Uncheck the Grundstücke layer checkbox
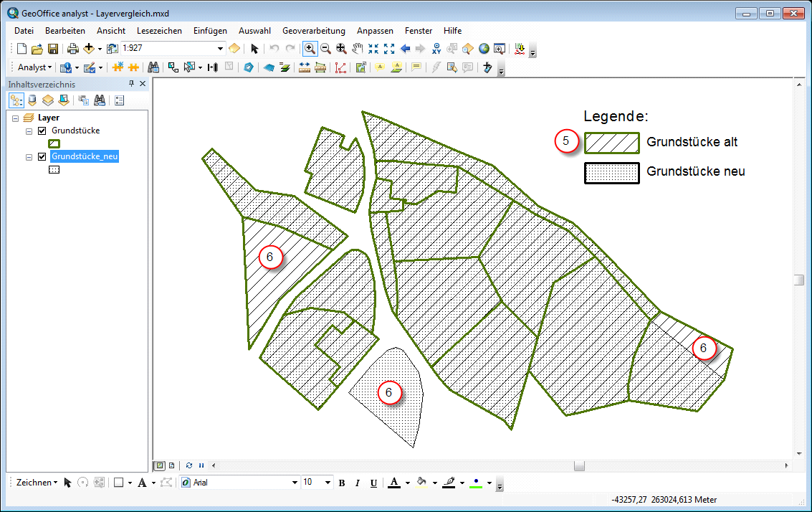812x512 pixels. pos(42,131)
